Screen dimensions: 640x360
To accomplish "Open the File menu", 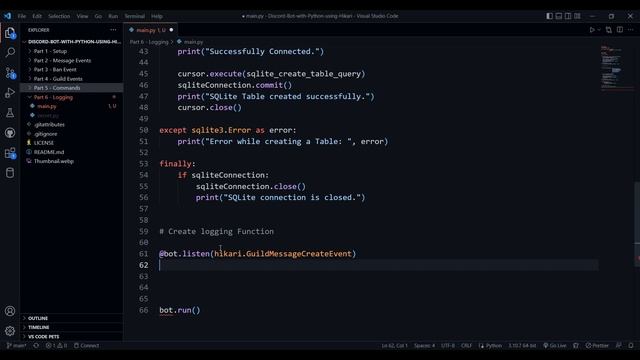I will pyautogui.click(x=22, y=16).
